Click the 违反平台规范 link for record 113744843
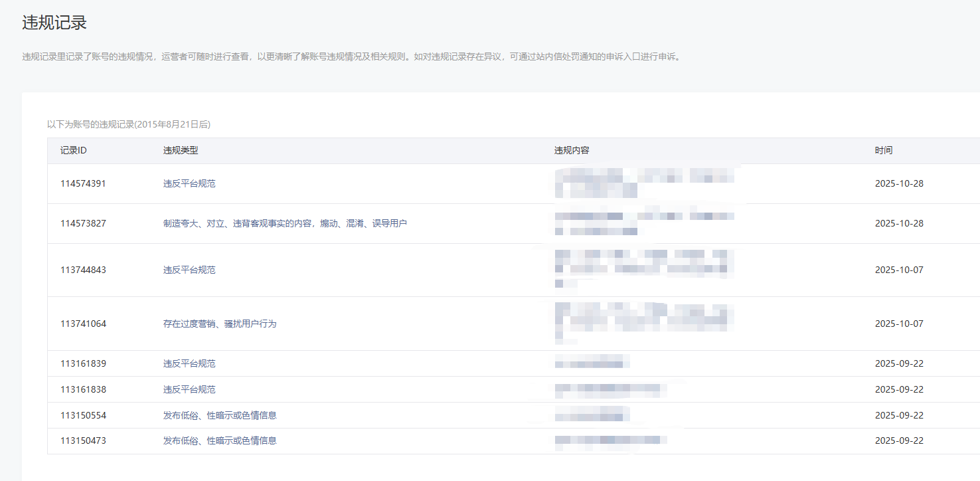This screenshot has height=481, width=980. pos(189,270)
